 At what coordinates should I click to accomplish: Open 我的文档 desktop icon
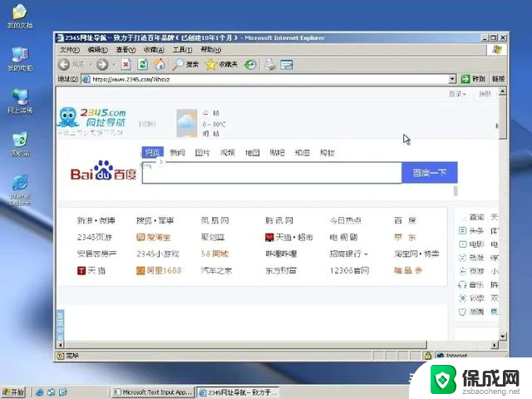[x=20, y=17]
